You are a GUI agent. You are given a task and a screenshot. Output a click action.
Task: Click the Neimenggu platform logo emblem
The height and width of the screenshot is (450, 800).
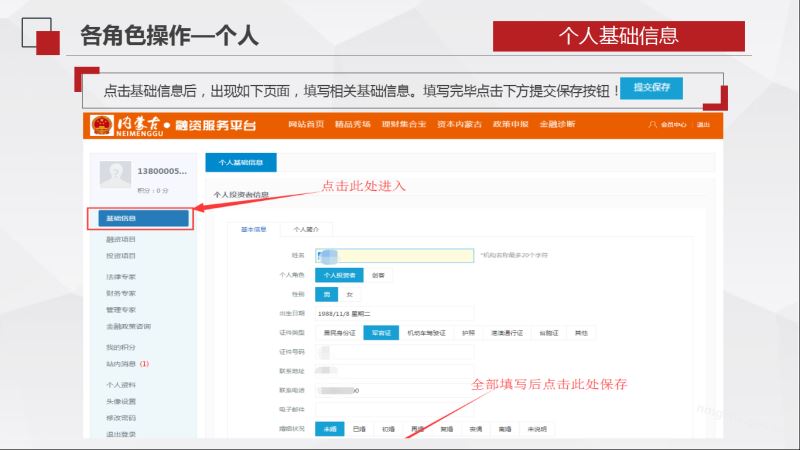pos(102,125)
